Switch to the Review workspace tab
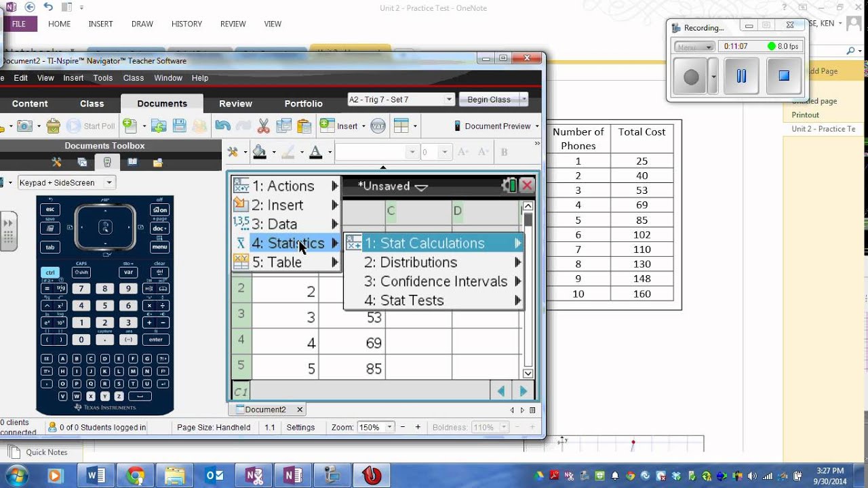Screen dimensions: 868x488 [x=235, y=104]
